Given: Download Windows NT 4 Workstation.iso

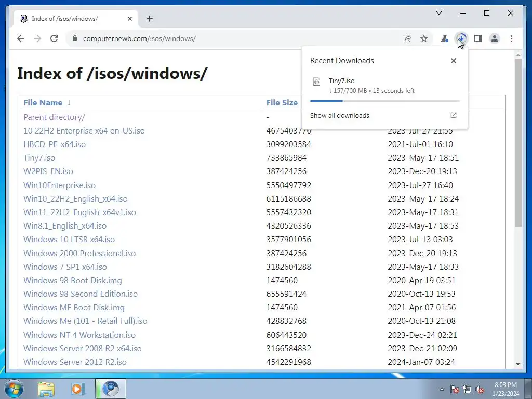Looking at the screenshot, I should coord(79,335).
